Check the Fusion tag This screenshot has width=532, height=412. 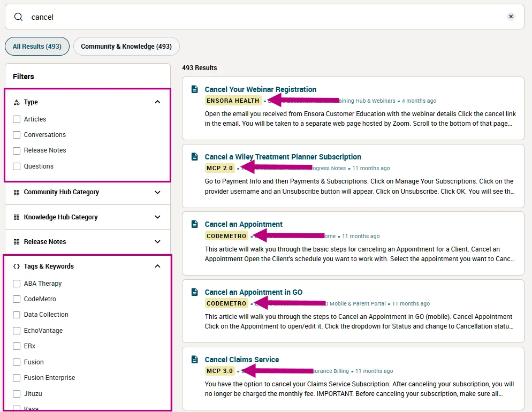[16, 362]
